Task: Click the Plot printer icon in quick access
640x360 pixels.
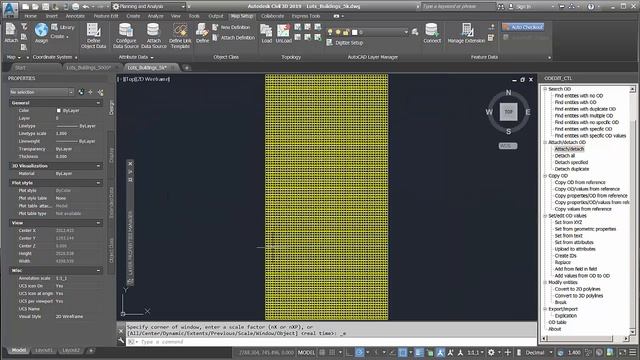Action: coord(76,7)
